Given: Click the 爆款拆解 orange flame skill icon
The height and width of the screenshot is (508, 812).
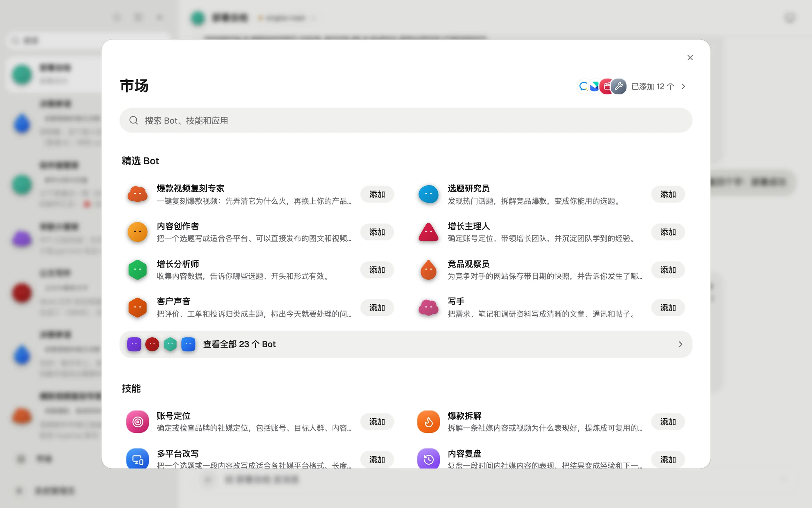Looking at the screenshot, I should pos(428,422).
